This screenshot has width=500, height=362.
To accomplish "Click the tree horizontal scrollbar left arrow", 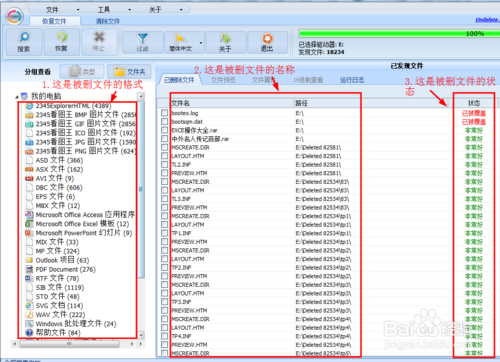I will 15,343.
